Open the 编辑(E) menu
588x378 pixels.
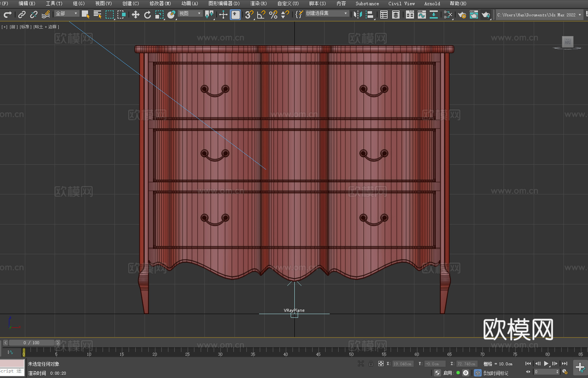[x=27, y=3]
